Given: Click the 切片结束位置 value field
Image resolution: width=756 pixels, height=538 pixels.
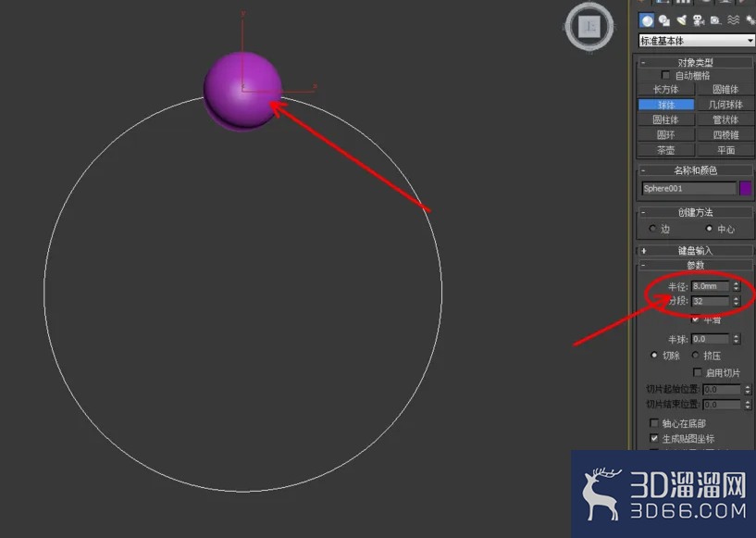Looking at the screenshot, I should 722,405.
